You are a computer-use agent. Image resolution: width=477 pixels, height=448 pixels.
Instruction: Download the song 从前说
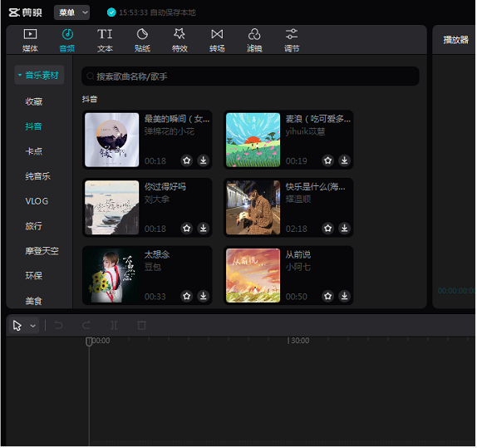(344, 296)
